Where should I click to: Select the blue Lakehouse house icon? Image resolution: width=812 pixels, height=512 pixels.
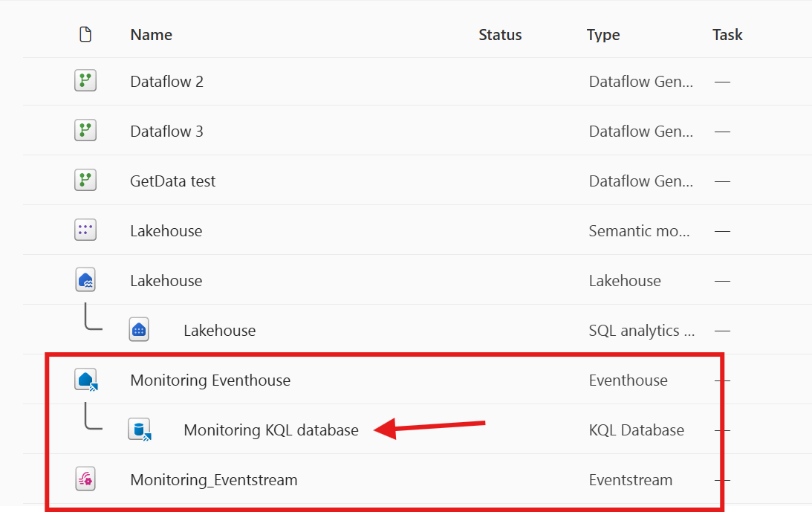click(x=85, y=279)
